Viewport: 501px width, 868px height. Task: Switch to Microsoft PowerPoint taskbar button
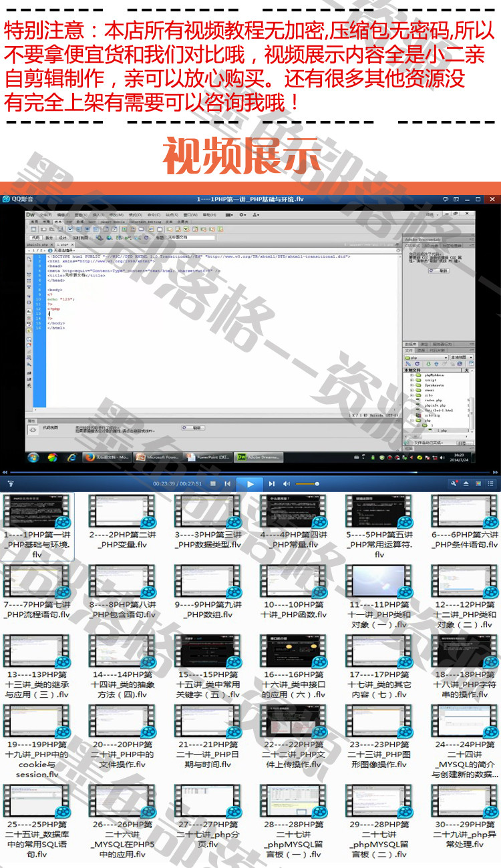tap(158, 457)
